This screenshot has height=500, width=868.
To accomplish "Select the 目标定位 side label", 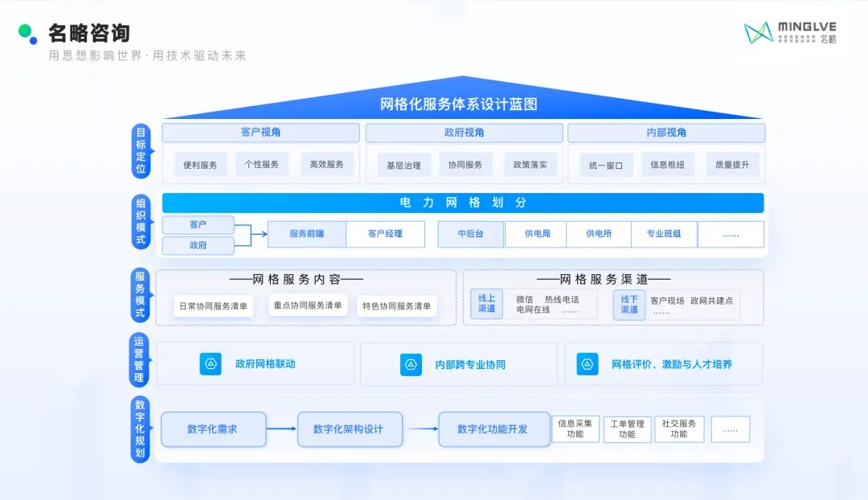I will [141, 151].
